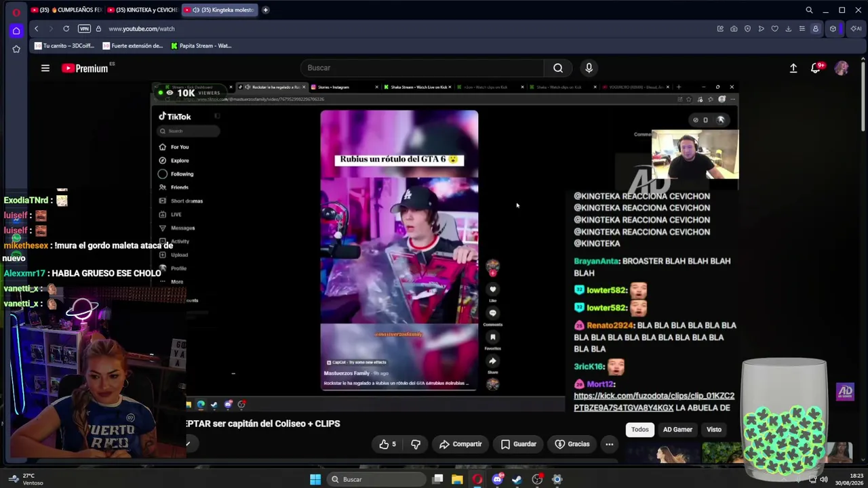Select the Visto filter chip
The image size is (868, 488).
click(x=714, y=429)
